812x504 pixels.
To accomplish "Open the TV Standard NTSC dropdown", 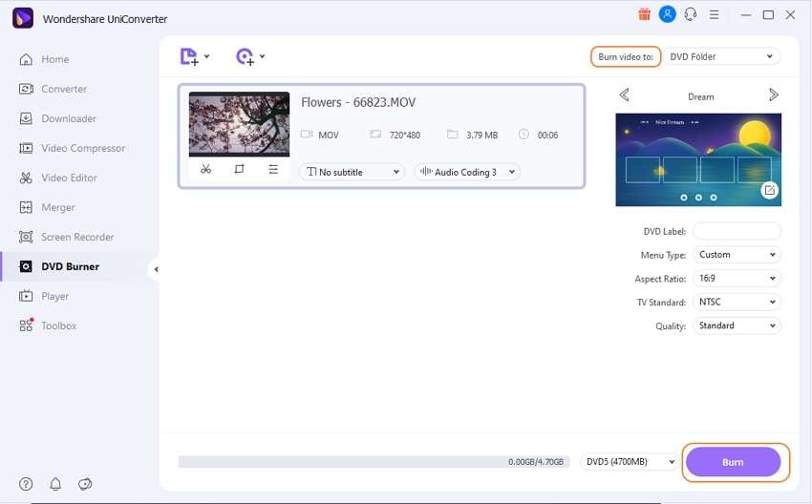I will [737, 302].
